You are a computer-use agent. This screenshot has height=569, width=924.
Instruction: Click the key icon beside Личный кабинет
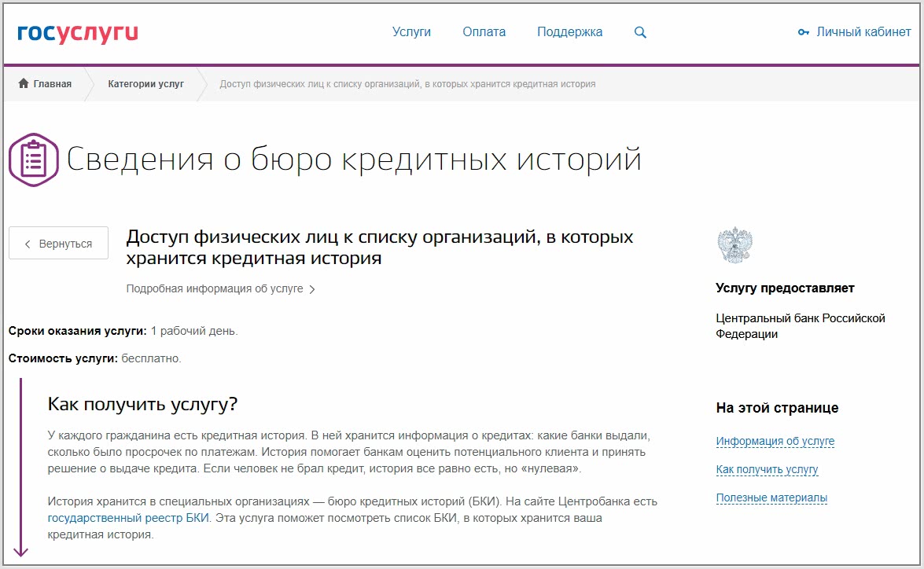[803, 33]
